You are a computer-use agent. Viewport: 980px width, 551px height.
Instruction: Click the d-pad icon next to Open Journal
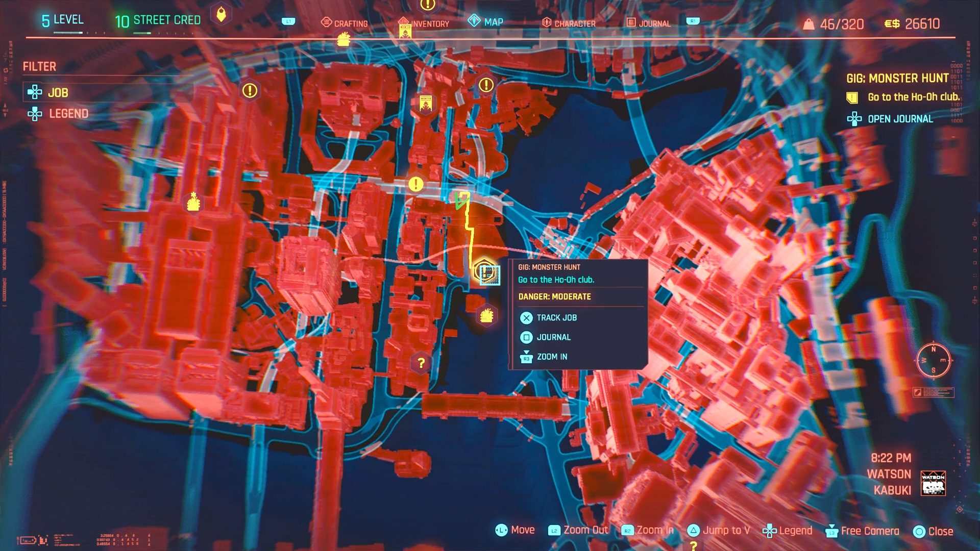(x=854, y=119)
